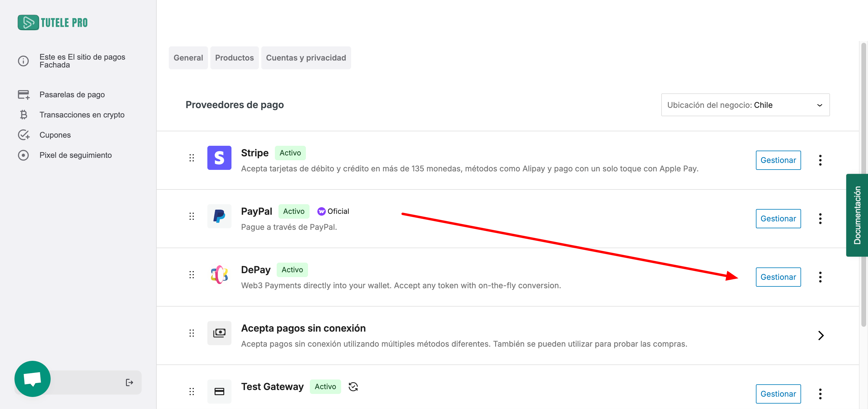This screenshot has height=409, width=868.
Task: Switch to the Productos tab
Action: coord(234,58)
